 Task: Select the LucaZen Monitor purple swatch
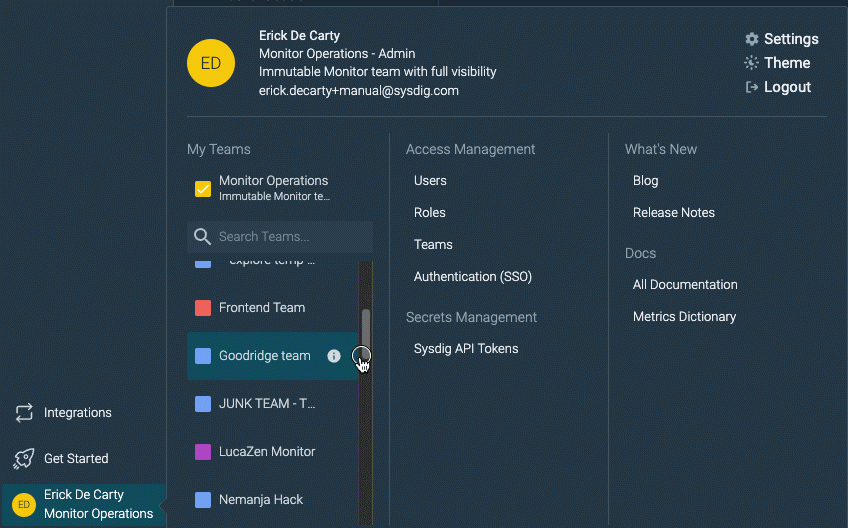pyautogui.click(x=203, y=452)
